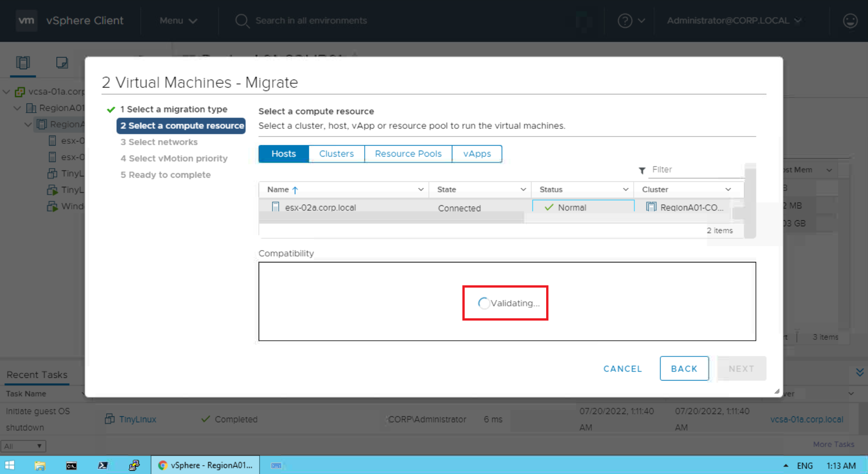868x474 pixels.
Task: Open the More Tasks link
Action: click(x=833, y=444)
